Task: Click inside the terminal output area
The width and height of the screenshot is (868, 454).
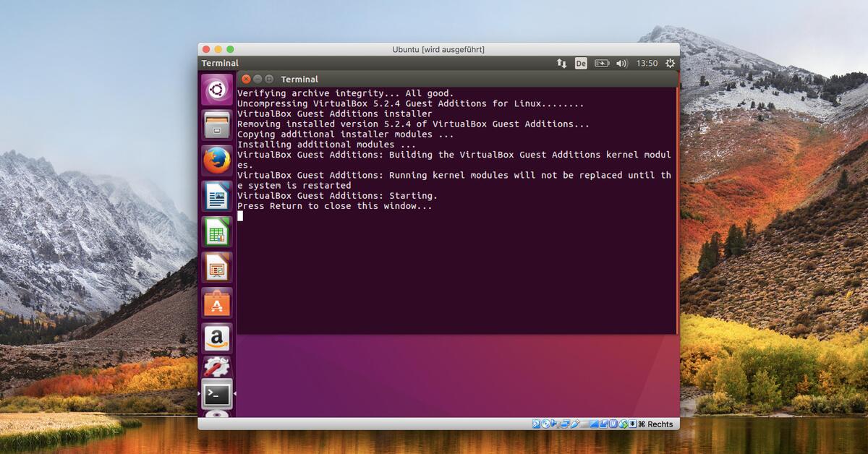Action: [x=456, y=275]
